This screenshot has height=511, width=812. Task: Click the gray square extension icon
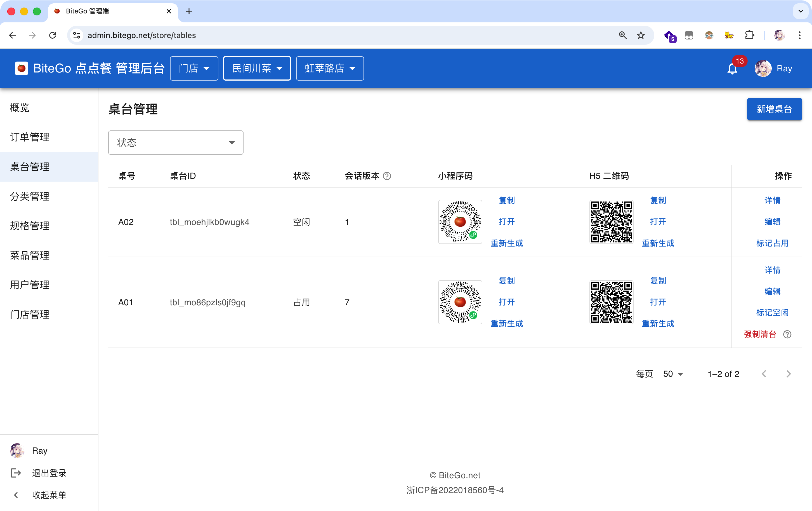pos(689,35)
